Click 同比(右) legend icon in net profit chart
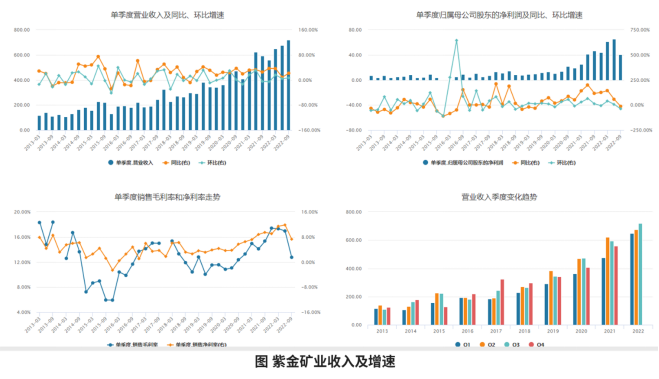659x379 pixels. tap(515, 163)
